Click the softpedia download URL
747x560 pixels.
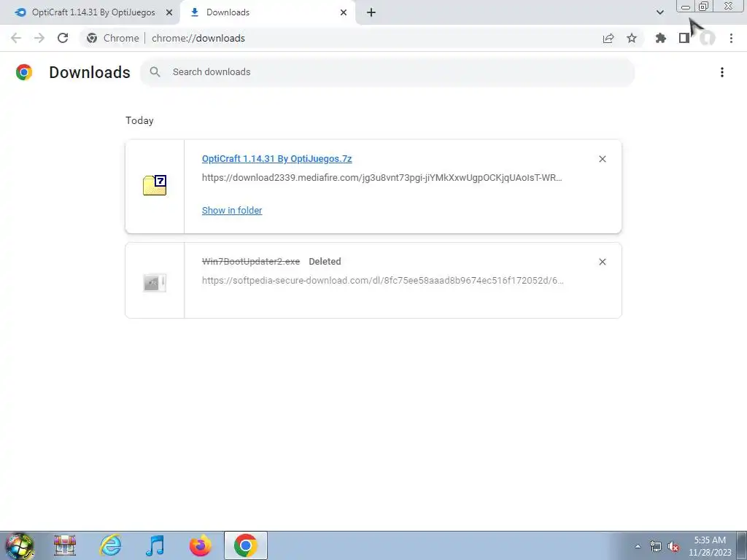[382, 281]
